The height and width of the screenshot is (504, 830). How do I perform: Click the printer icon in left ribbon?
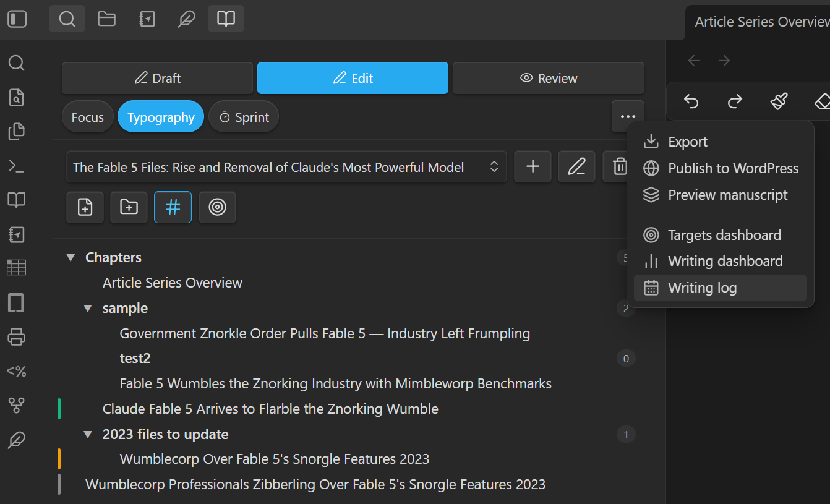[x=17, y=337]
